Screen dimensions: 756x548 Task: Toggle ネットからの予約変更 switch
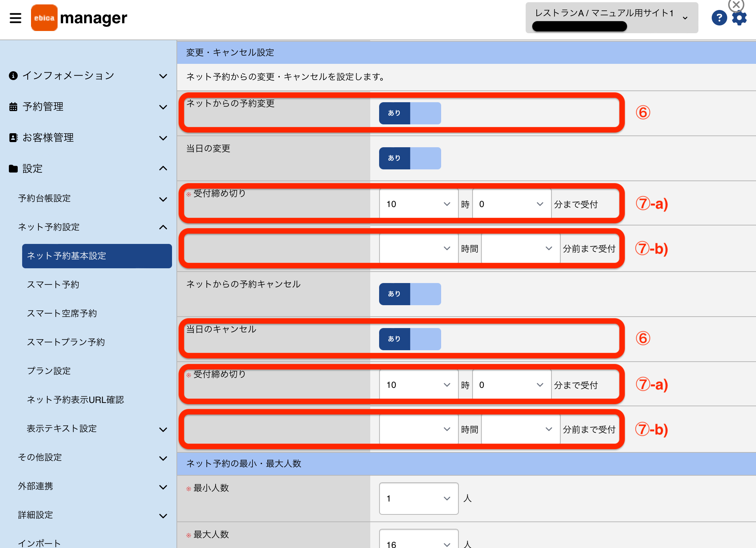tap(410, 113)
